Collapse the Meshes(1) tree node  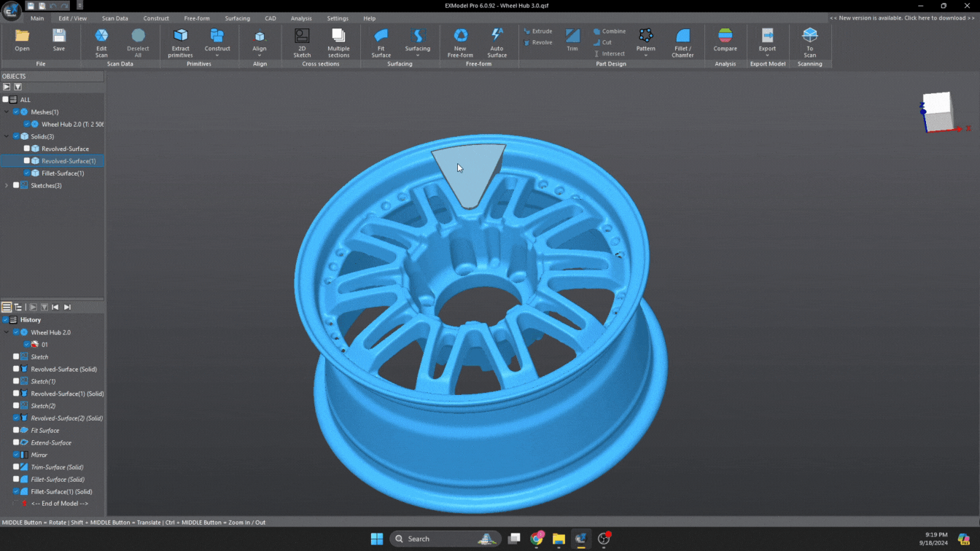tap(7, 112)
